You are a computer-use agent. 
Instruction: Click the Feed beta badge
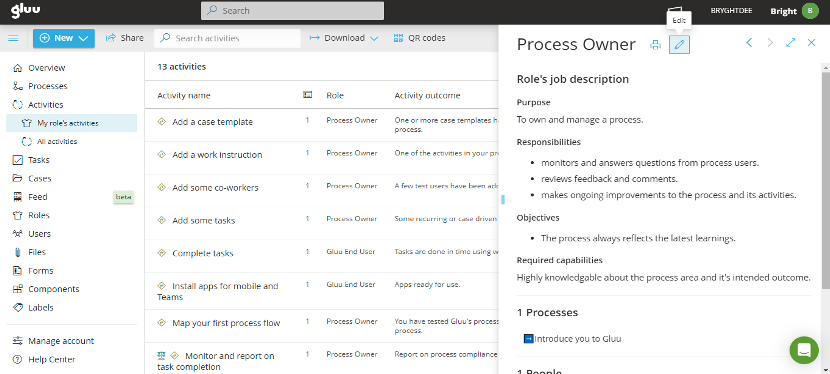click(x=124, y=197)
